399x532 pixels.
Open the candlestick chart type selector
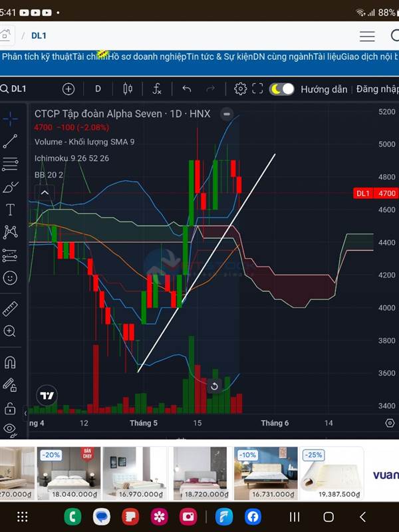[x=128, y=89]
